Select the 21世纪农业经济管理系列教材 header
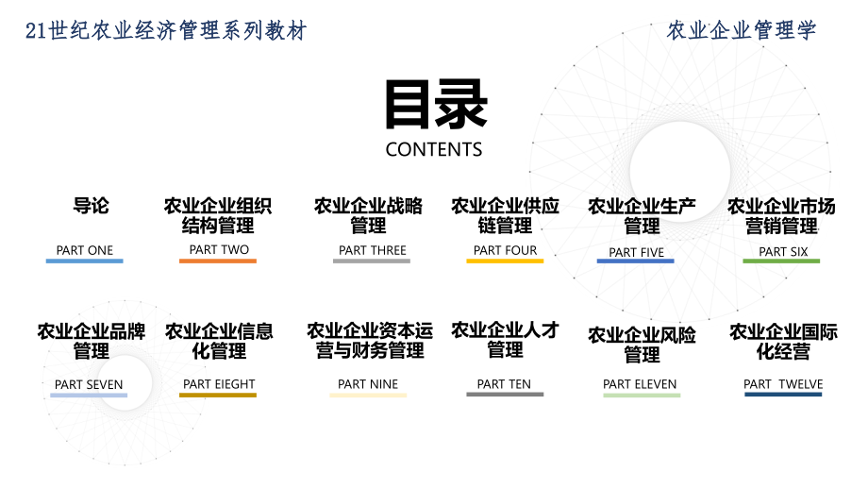The height and width of the screenshot is (489, 868). (x=167, y=30)
